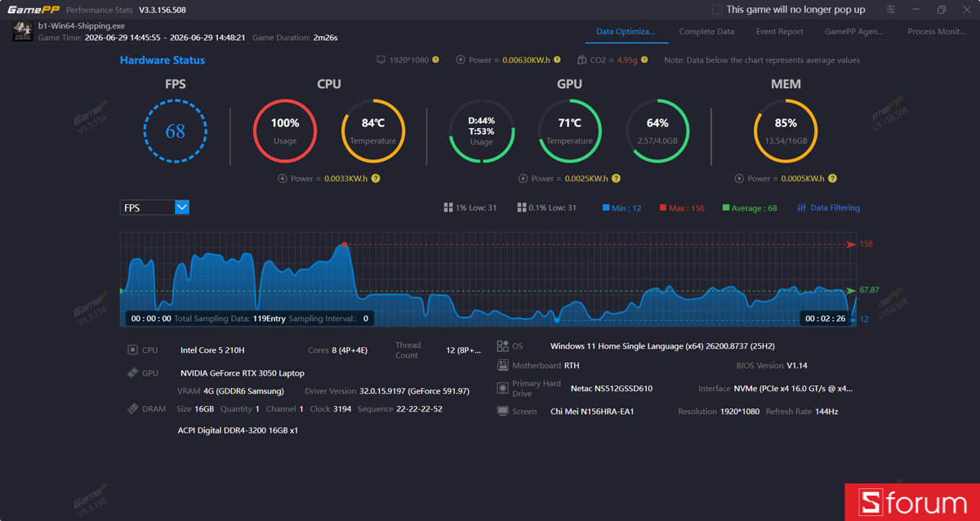Click the DRAM module icon

point(132,409)
